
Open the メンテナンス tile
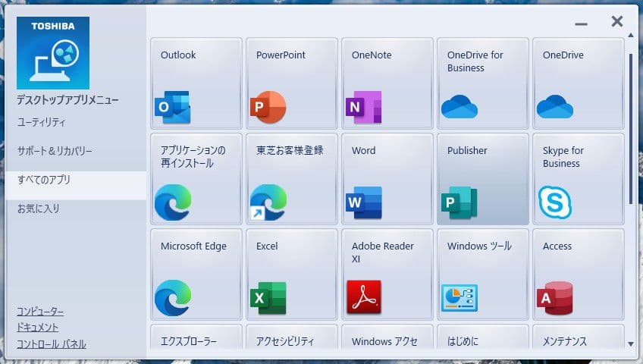point(579,337)
